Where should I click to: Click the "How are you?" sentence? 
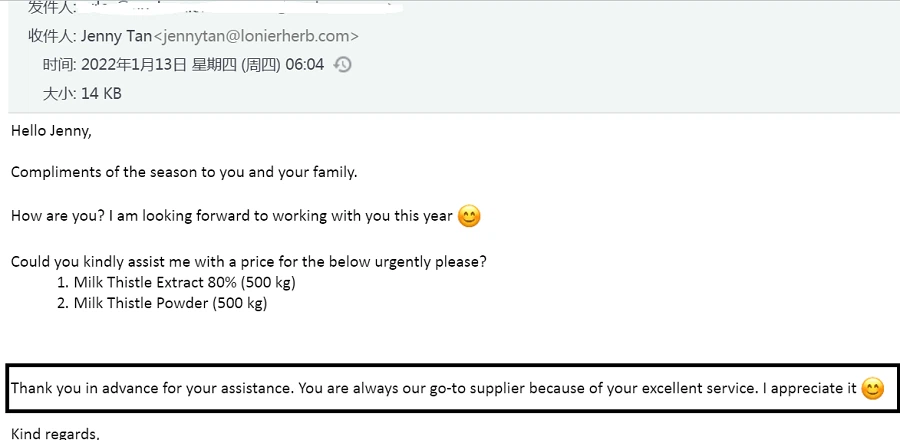click(232, 216)
